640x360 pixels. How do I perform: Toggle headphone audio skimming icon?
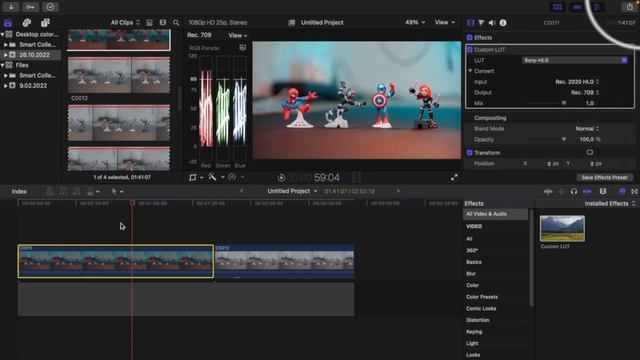tap(574, 191)
